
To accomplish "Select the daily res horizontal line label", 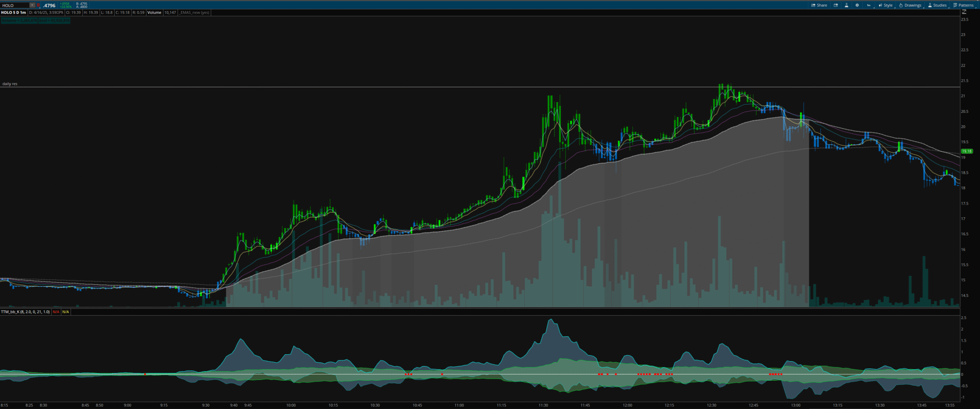I will [10, 84].
